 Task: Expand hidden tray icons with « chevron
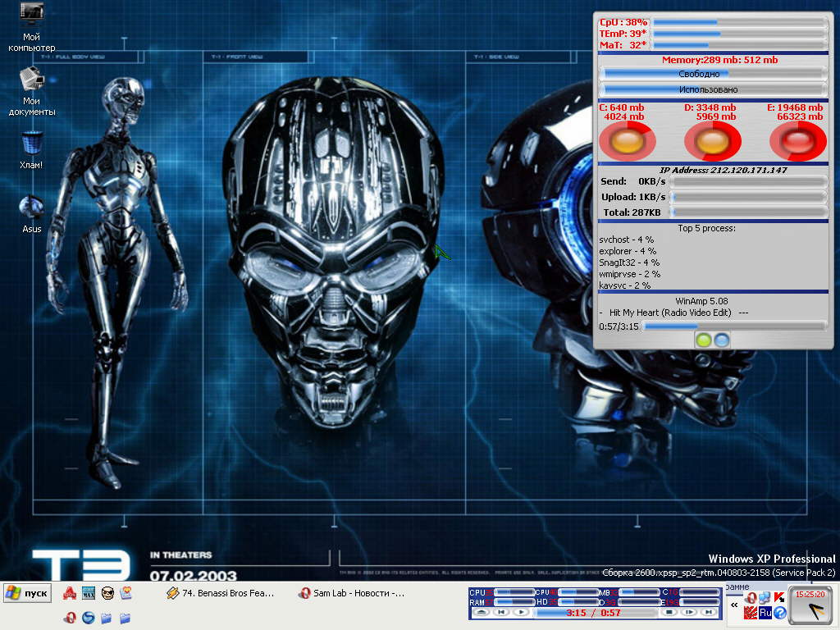(734, 605)
